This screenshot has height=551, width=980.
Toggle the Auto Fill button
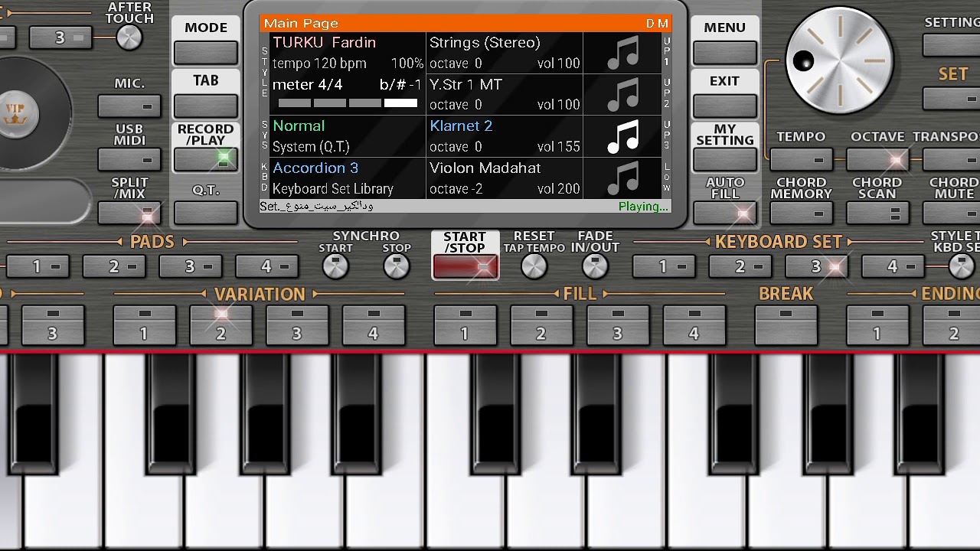coord(725,213)
